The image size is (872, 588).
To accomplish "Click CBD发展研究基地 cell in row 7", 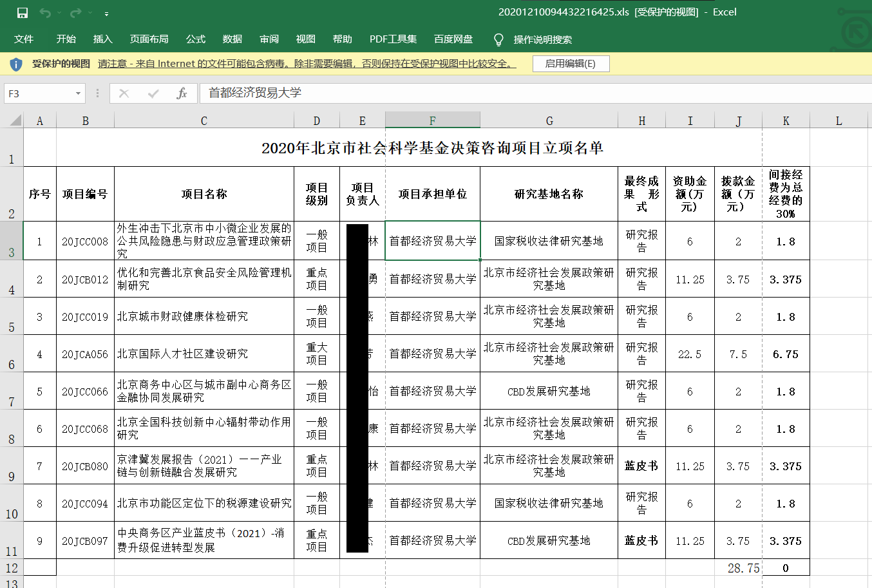I will (549, 391).
